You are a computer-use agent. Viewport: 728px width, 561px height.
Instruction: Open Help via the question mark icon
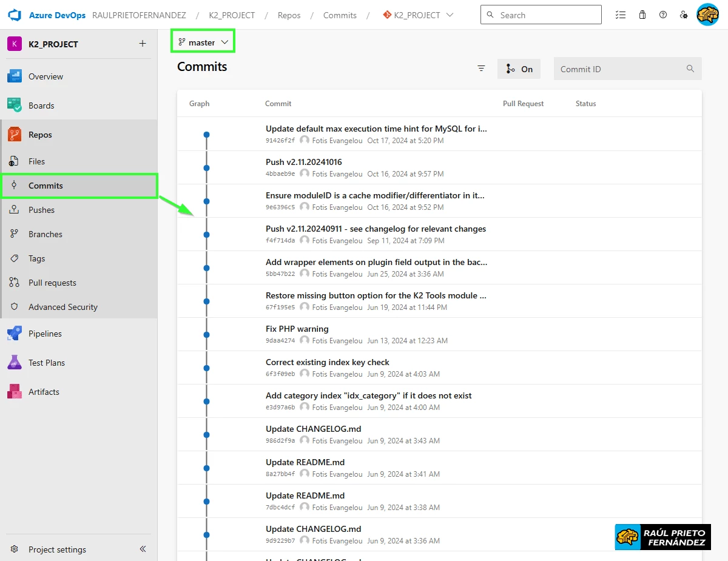click(662, 14)
